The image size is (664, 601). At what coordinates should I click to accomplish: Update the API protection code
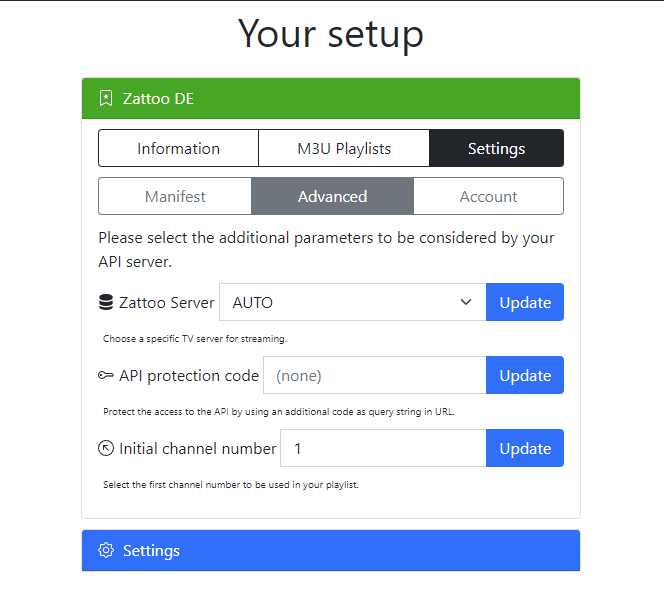coord(525,375)
